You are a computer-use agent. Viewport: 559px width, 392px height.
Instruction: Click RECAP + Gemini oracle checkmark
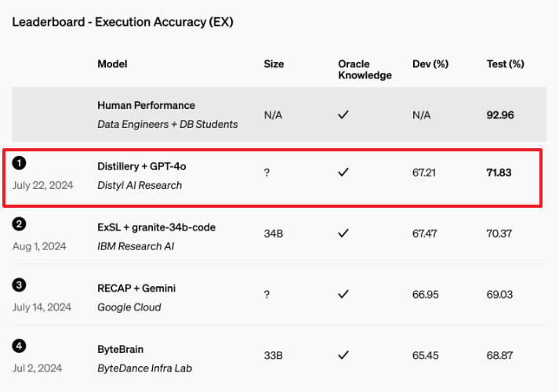tap(343, 294)
